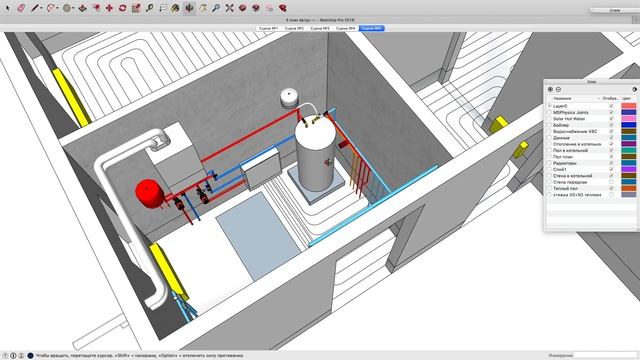640x360 pixels.
Task: Select the Отопление в котельной layer row
Action: 591,144
